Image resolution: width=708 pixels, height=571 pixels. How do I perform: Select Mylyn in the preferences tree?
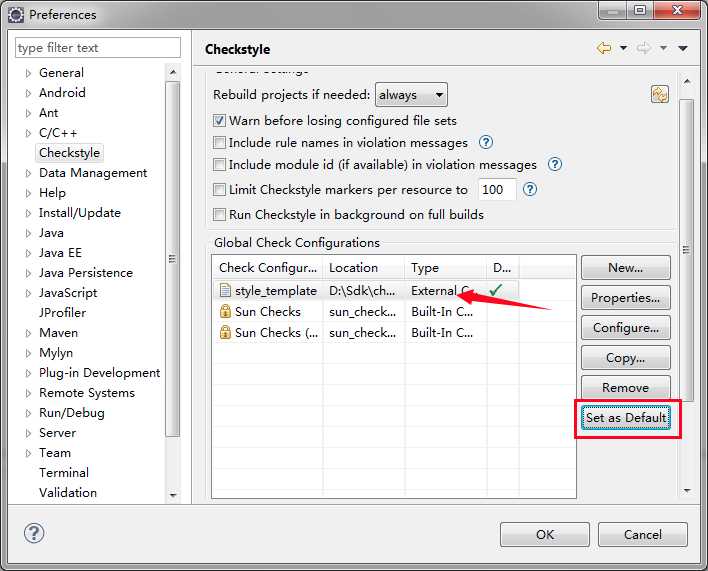click(x=56, y=353)
